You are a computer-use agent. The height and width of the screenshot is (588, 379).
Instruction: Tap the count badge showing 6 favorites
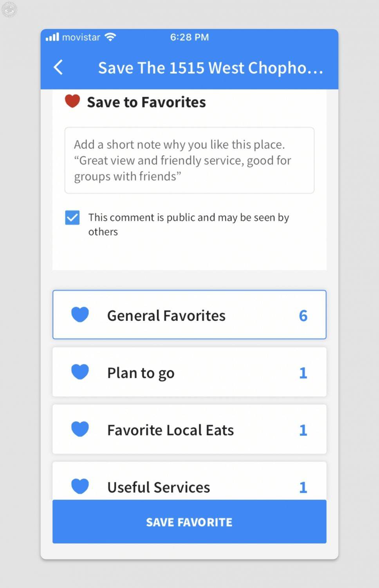click(x=303, y=315)
